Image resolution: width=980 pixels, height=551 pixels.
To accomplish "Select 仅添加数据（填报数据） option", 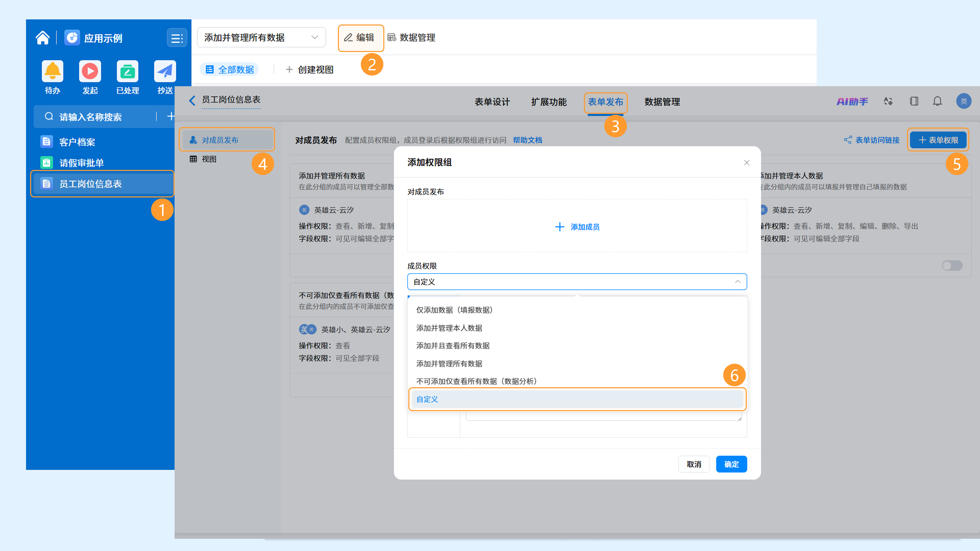I will 578,310.
